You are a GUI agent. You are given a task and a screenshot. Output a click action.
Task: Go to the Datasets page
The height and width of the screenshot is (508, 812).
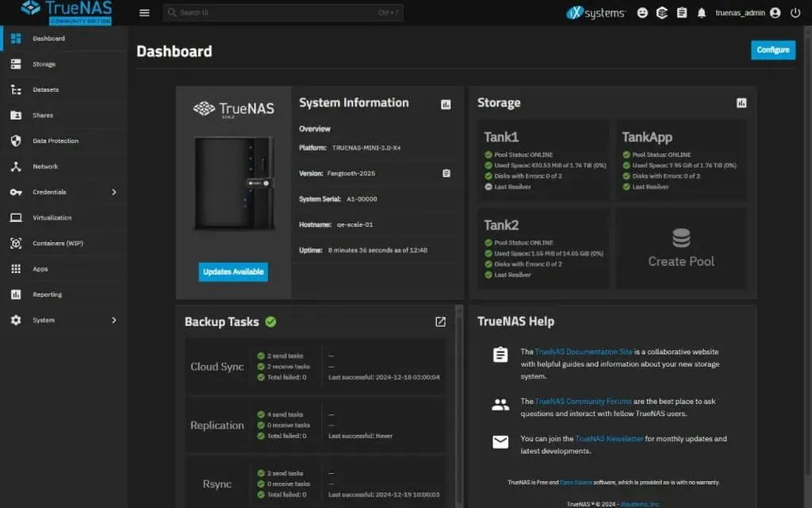click(x=45, y=90)
